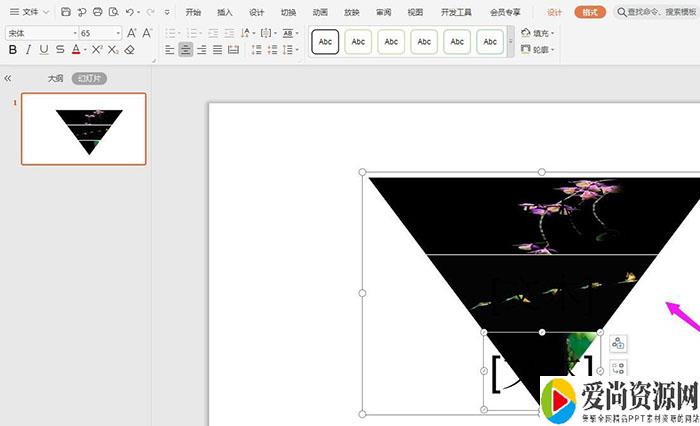Open the 文件 file menu
Viewport: 700px width, 426px height.
point(30,12)
